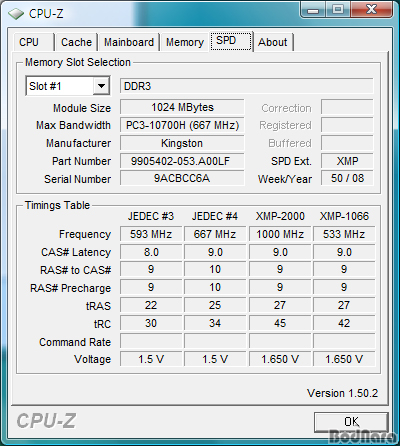400x446 pixels.
Task: Click the PC3-10700H (667 MHz) bandwidth field
Action: 182,125
